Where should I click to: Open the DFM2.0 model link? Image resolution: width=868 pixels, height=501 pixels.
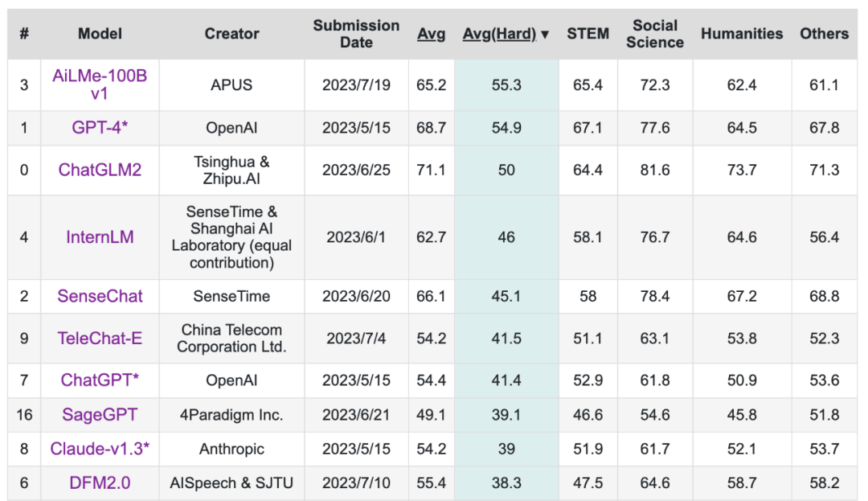click(x=100, y=483)
